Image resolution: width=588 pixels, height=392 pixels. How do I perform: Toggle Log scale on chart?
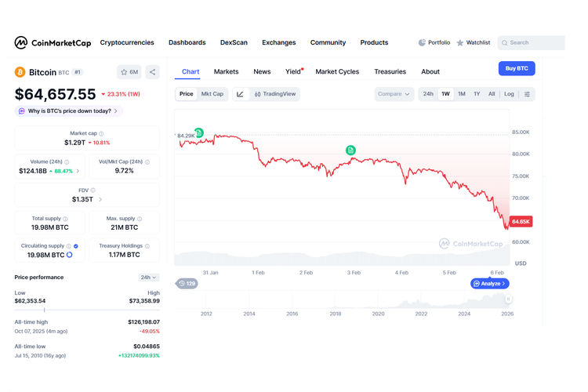click(x=509, y=94)
